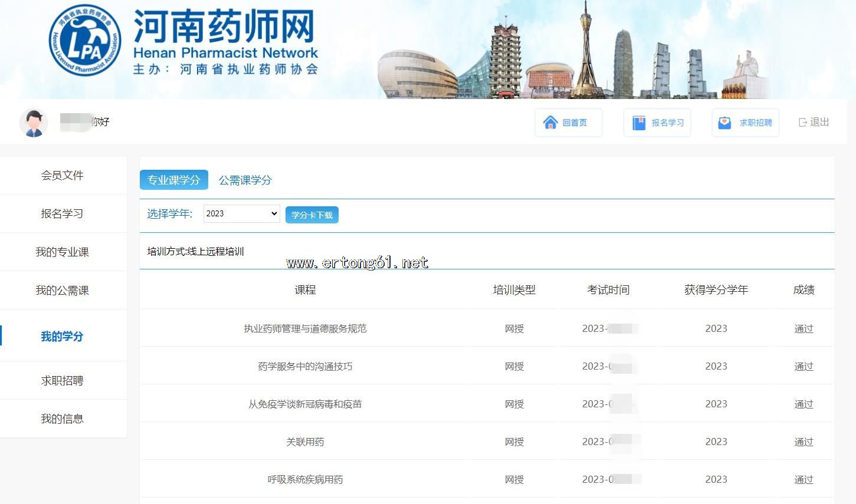Open the 选择学年 year dropdown
856x504 pixels.
click(x=241, y=214)
